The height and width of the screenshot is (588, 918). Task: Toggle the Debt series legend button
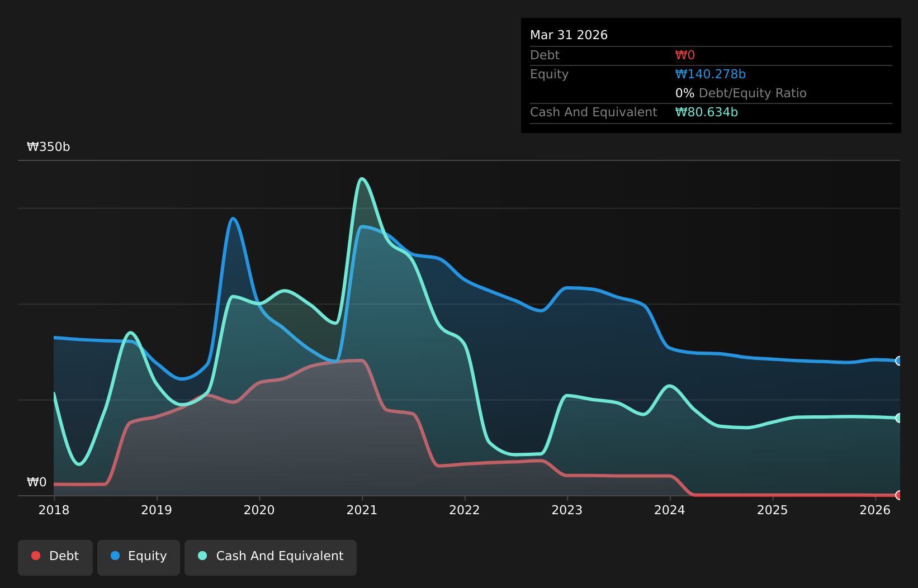55,557
